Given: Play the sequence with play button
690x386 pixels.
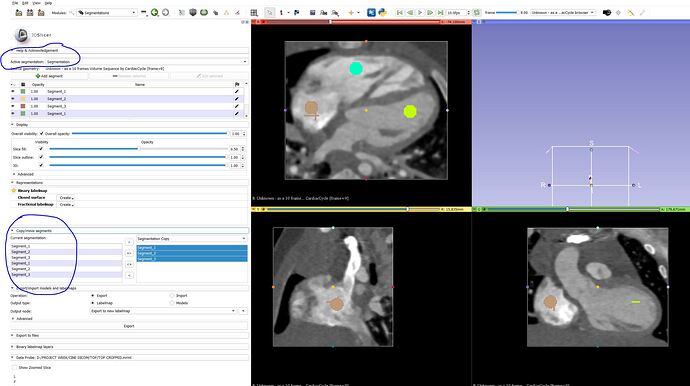Looking at the screenshot, I should click(420, 13).
